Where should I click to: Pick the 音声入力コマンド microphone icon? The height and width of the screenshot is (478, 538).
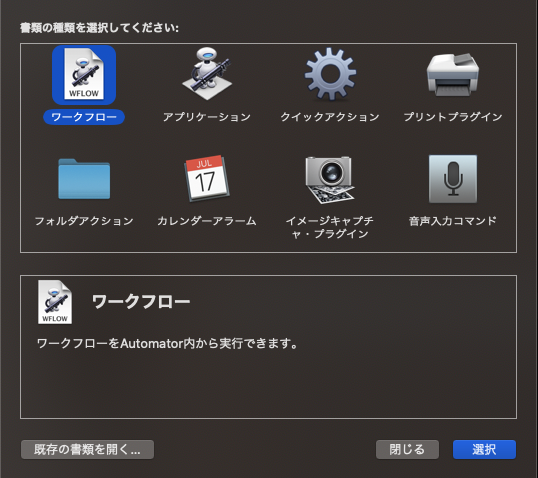coord(453,179)
